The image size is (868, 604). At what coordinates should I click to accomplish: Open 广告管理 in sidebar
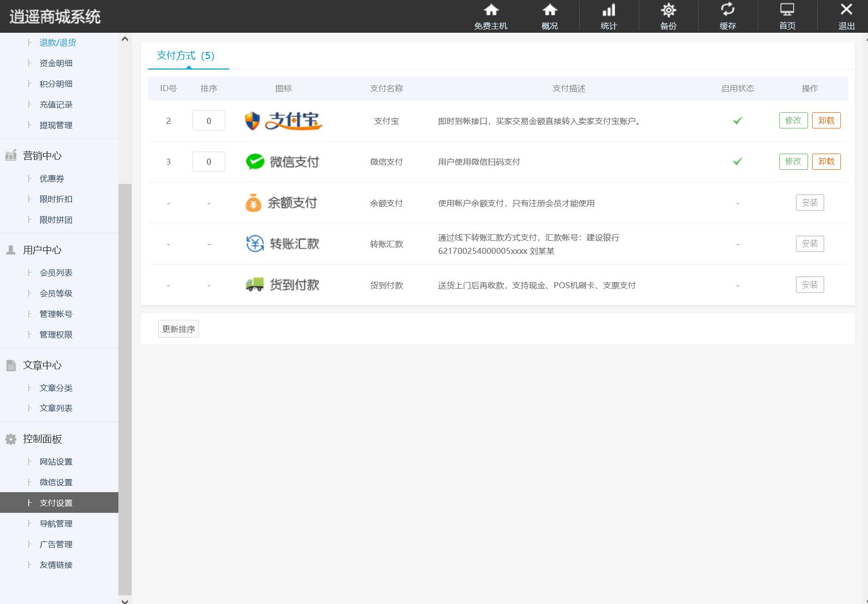pyautogui.click(x=56, y=545)
